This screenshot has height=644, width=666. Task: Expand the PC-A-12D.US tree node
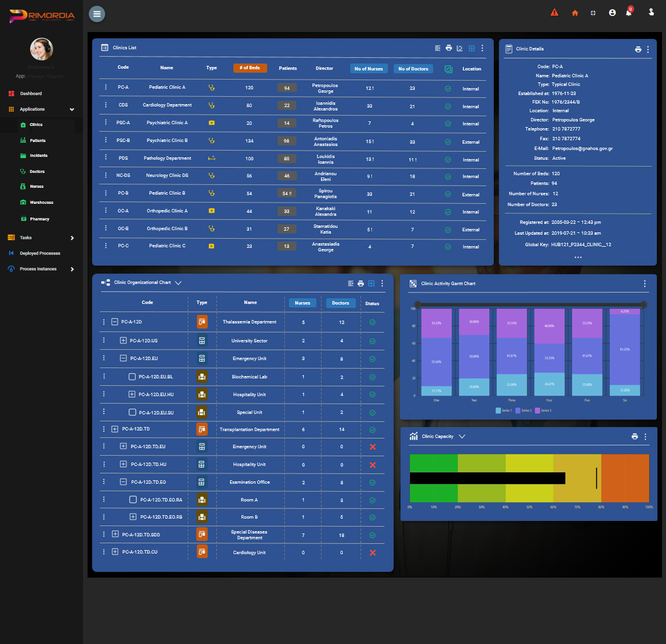[x=123, y=341]
